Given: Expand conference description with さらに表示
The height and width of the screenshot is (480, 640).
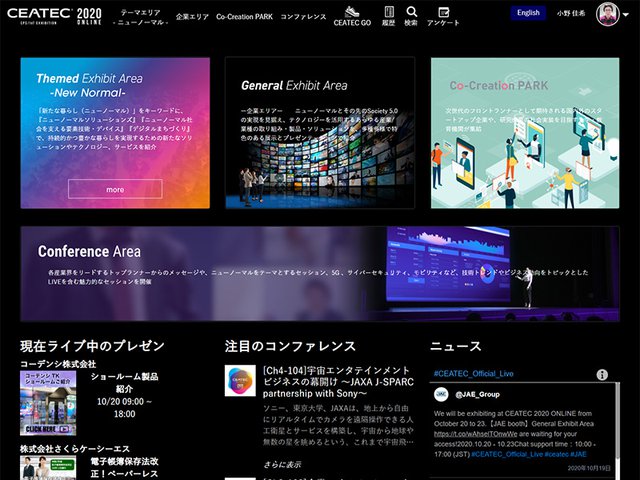Looking at the screenshot, I should pos(282,464).
